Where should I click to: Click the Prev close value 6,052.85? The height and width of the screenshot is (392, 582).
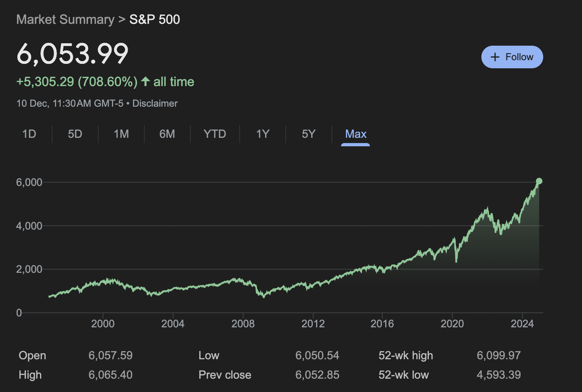coord(317,375)
